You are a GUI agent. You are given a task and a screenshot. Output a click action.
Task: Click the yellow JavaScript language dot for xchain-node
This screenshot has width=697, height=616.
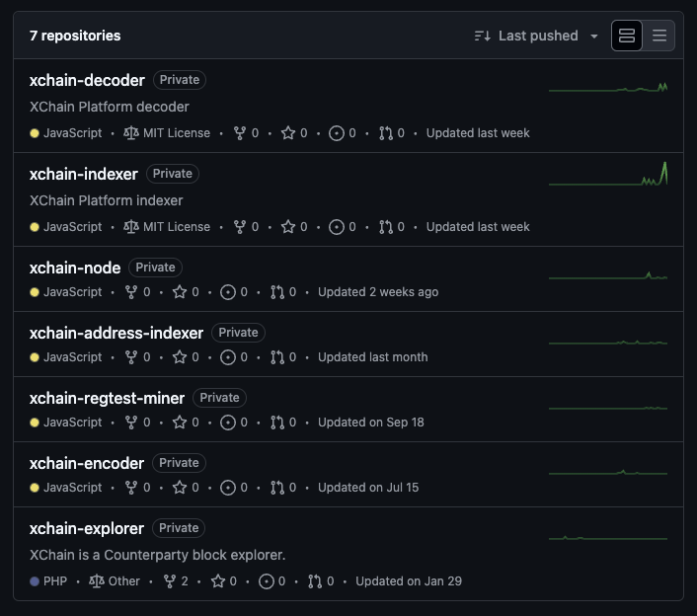coord(35,292)
